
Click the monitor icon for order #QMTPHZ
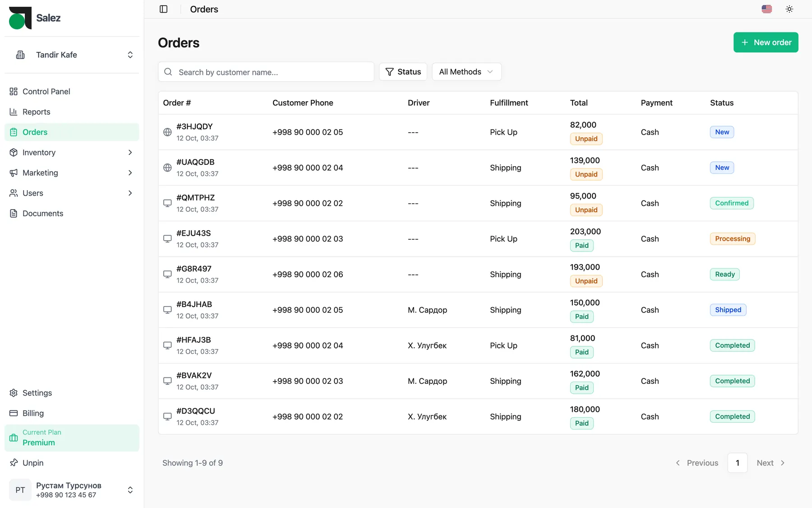pos(167,203)
